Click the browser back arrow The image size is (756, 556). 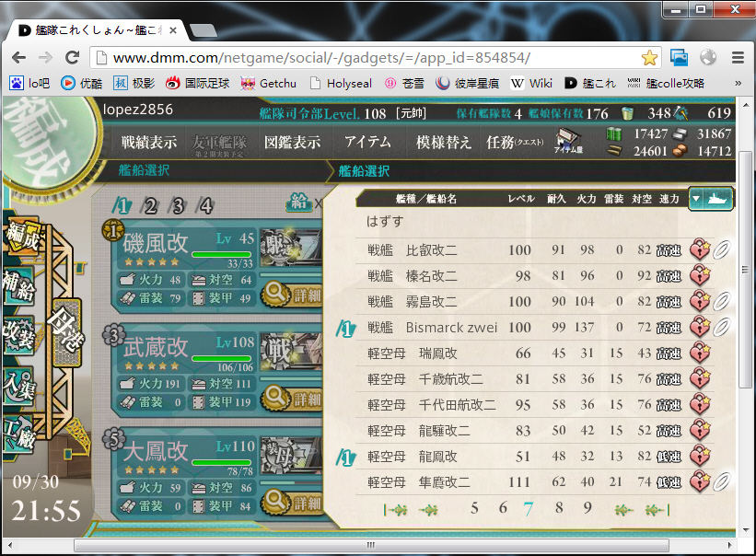(x=18, y=58)
